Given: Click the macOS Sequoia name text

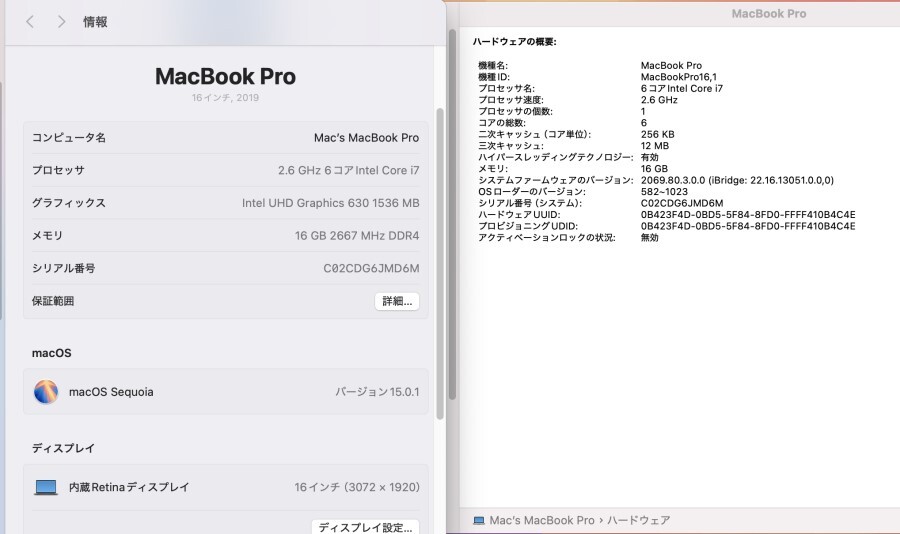Looking at the screenshot, I should pos(111,392).
